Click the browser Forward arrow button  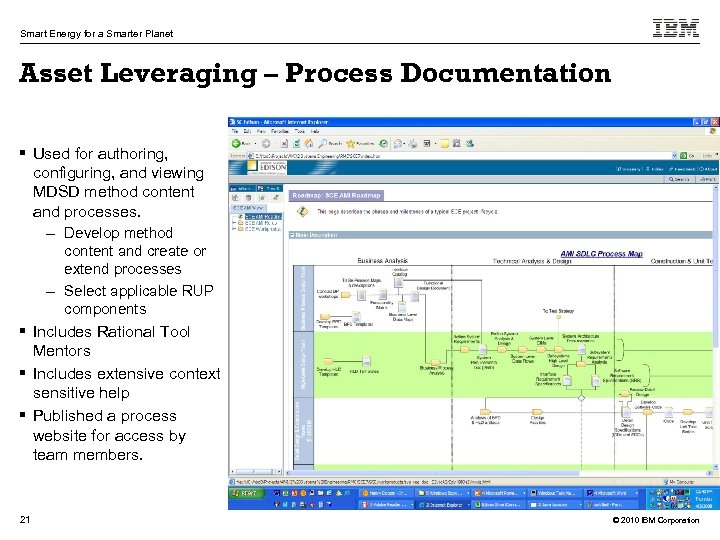click(x=266, y=144)
